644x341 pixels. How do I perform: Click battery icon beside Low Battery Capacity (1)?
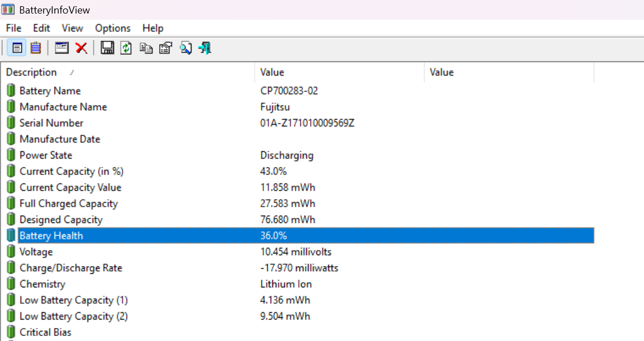[x=11, y=300]
